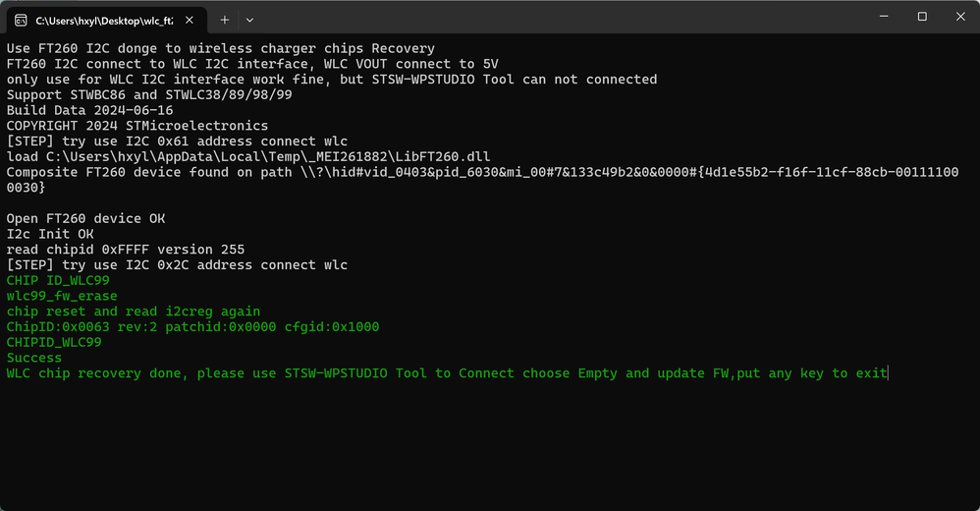Click the 'I2c Init OK' line
The image size is (980, 511).
(x=50, y=234)
